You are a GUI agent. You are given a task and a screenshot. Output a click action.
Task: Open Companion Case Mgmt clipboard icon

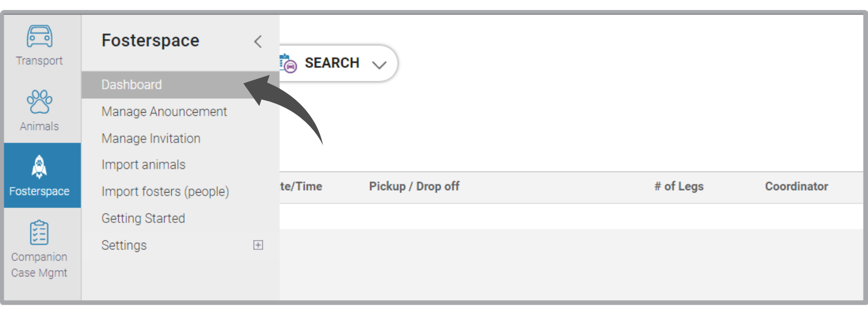(39, 233)
